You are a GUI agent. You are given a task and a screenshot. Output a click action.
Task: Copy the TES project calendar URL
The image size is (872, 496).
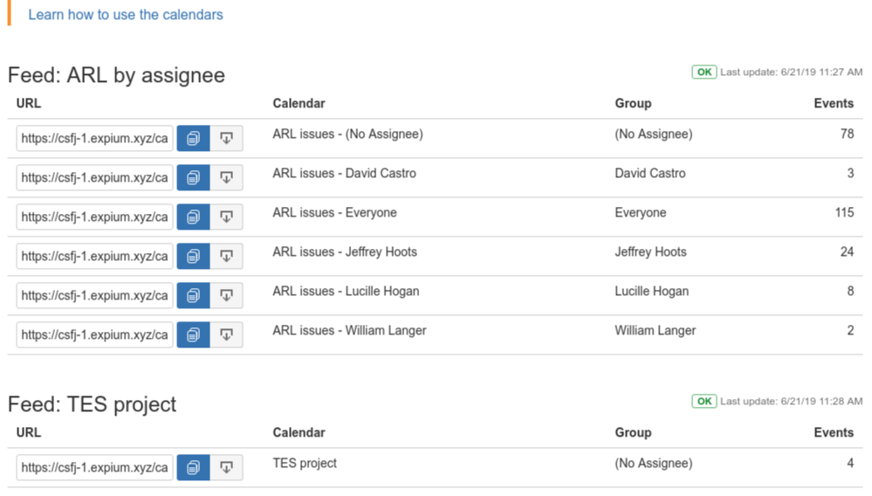tap(193, 467)
